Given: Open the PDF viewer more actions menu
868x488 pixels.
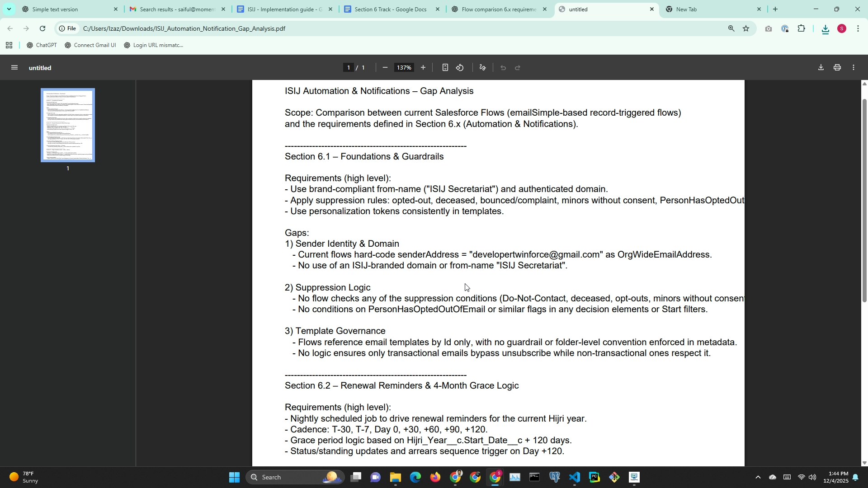Looking at the screenshot, I should tap(854, 68).
